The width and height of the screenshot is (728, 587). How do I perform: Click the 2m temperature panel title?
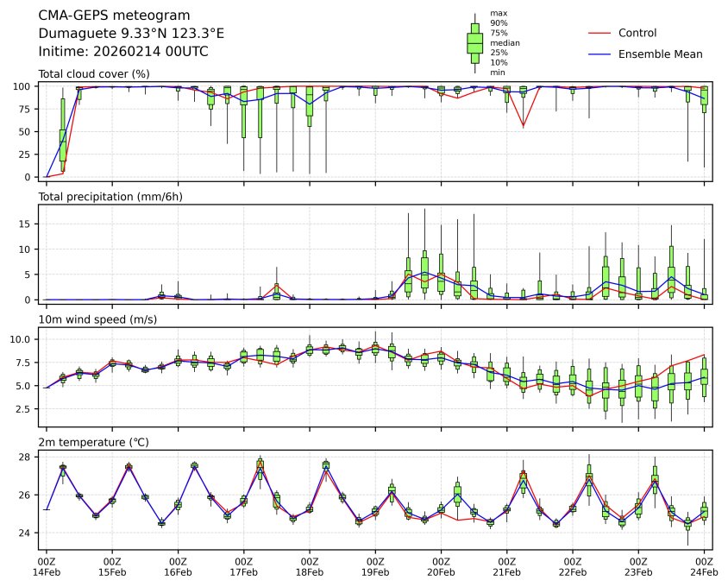pyautogui.click(x=93, y=442)
